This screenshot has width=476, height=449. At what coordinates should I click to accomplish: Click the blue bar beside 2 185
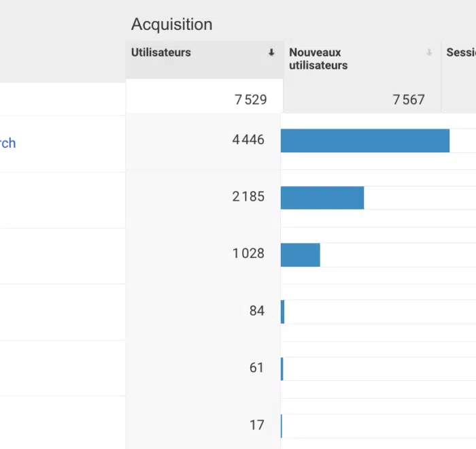point(322,197)
